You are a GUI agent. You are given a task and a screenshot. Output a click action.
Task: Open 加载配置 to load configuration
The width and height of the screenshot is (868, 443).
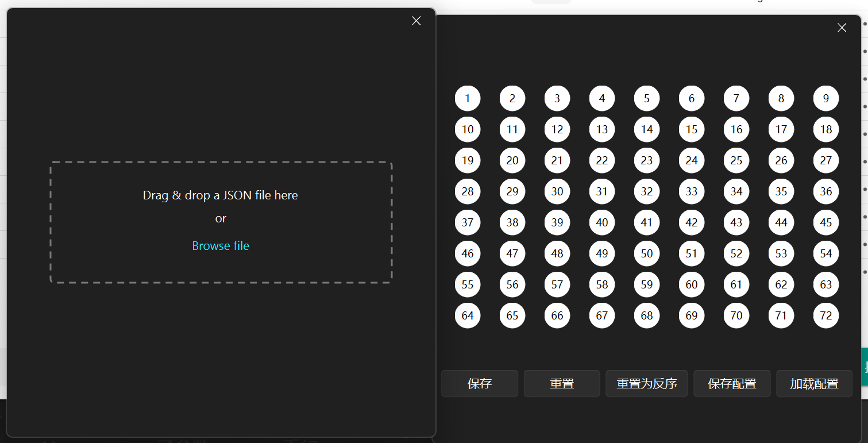coord(814,384)
